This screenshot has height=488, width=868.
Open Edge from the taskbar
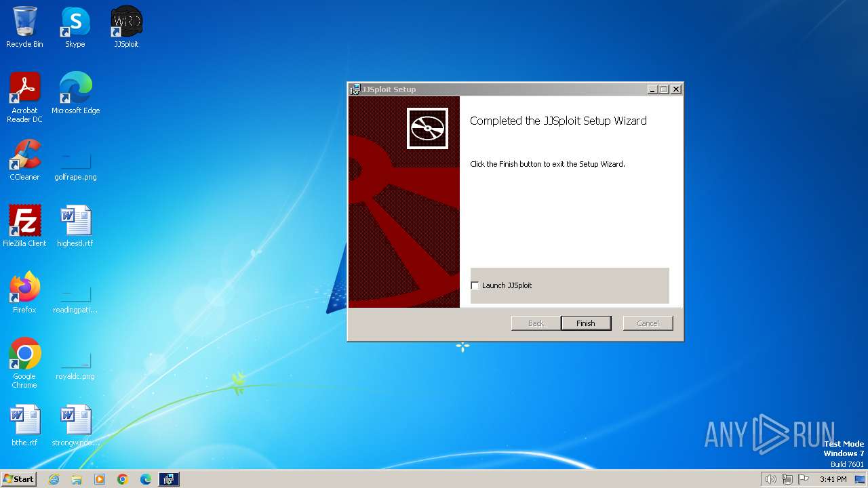pos(146,479)
